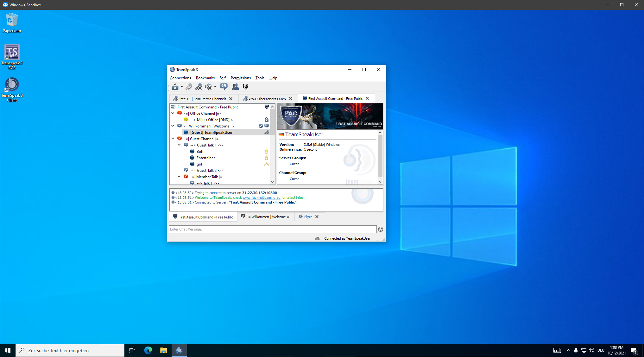Open the Connections menu
Screen dimensions: 644x357
point(180,78)
